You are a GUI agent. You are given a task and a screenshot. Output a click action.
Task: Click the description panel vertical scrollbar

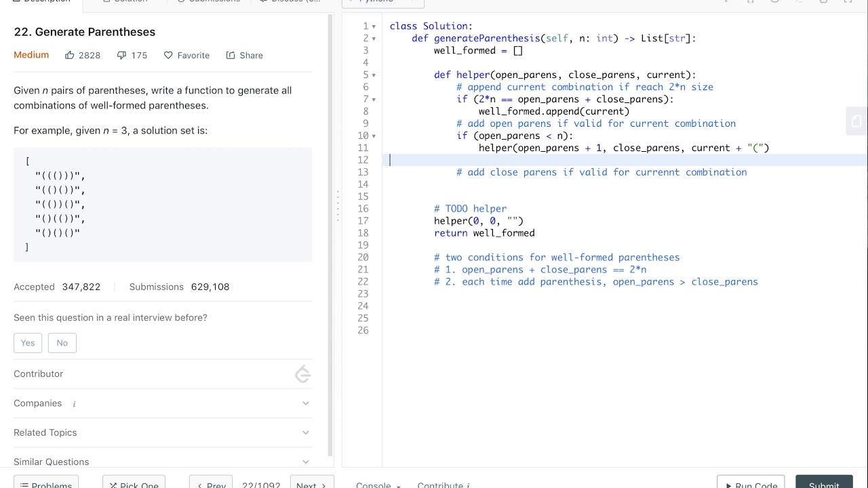330,235
